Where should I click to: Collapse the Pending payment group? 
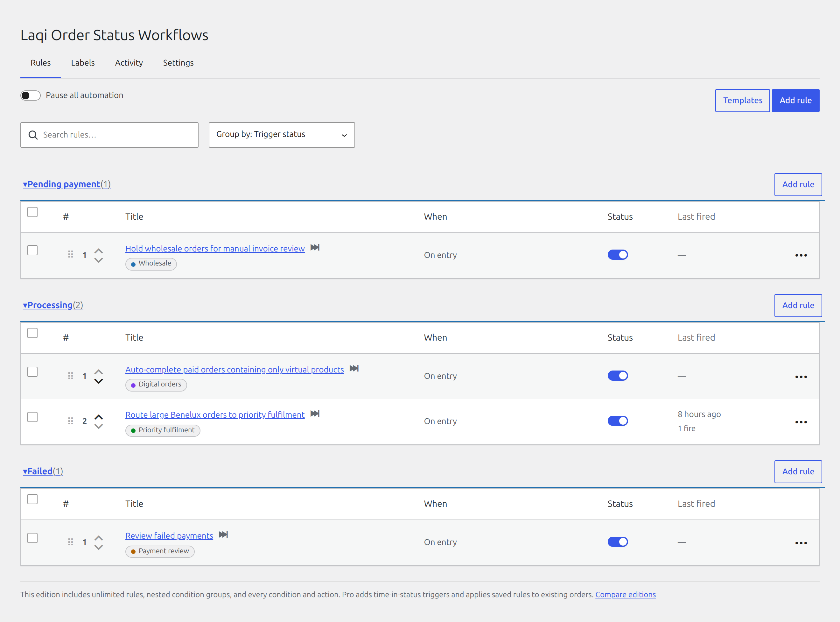[66, 184]
